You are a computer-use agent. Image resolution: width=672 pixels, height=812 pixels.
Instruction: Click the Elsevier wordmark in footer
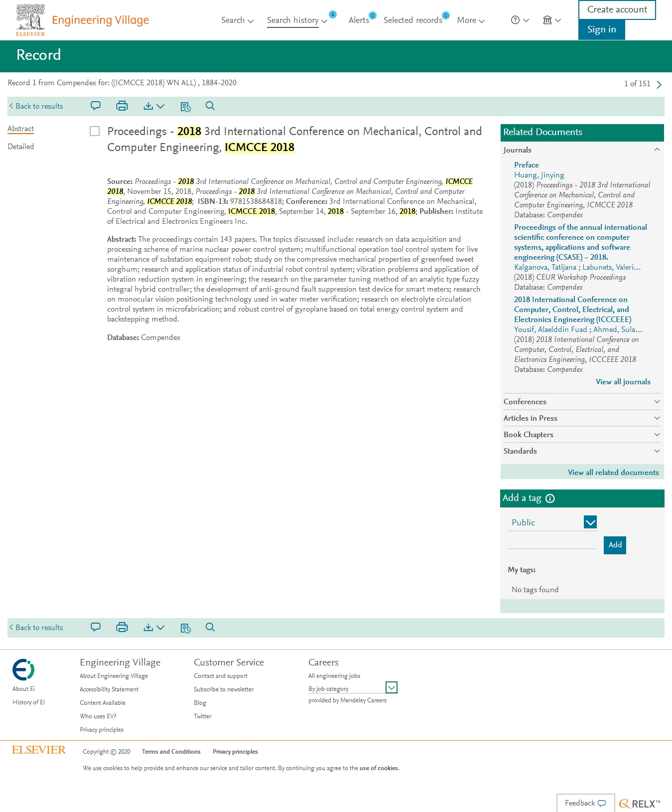39,750
